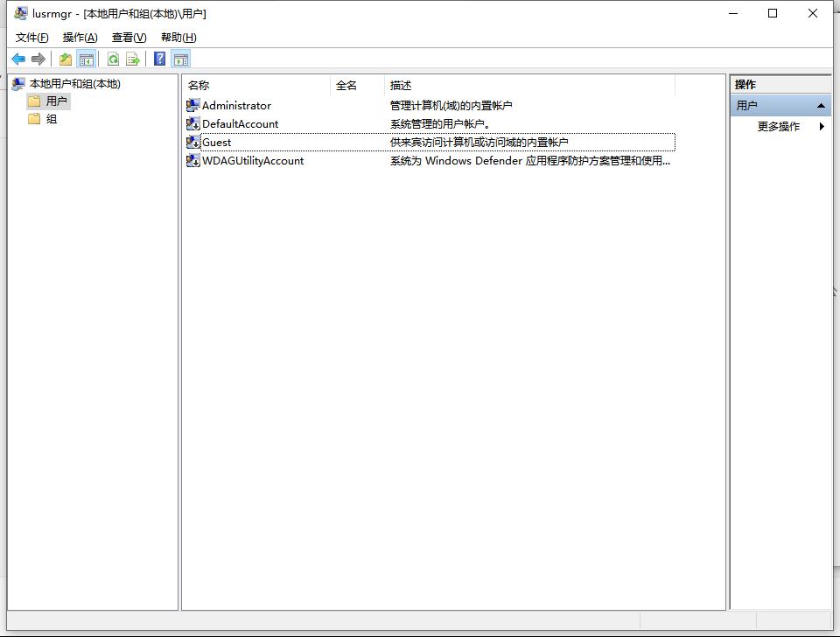Viewport: 840px width, 637px height.
Task: Select the DefaultAccount name
Action: 240,123
